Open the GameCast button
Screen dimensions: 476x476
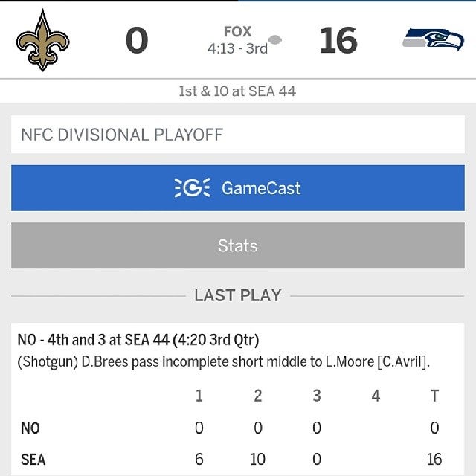238,188
